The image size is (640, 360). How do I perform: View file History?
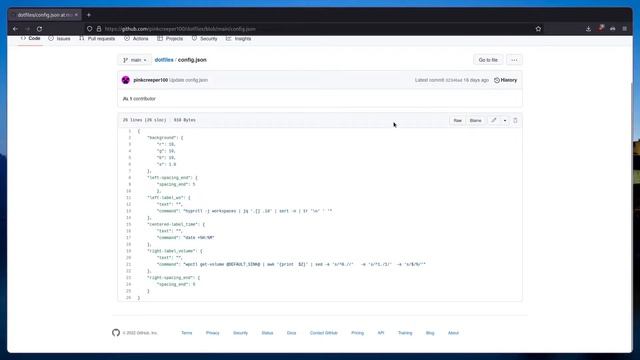[x=505, y=80]
